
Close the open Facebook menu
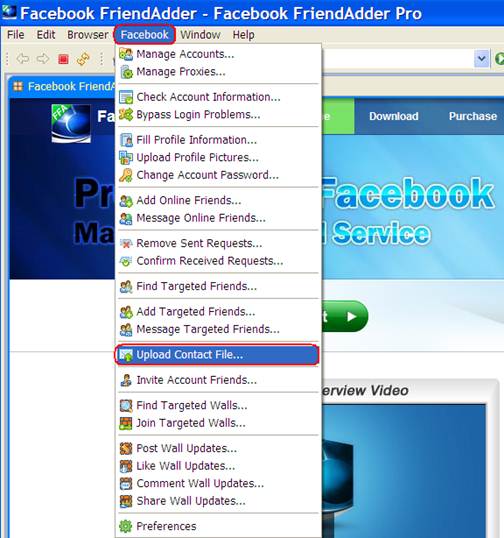(x=144, y=35)
